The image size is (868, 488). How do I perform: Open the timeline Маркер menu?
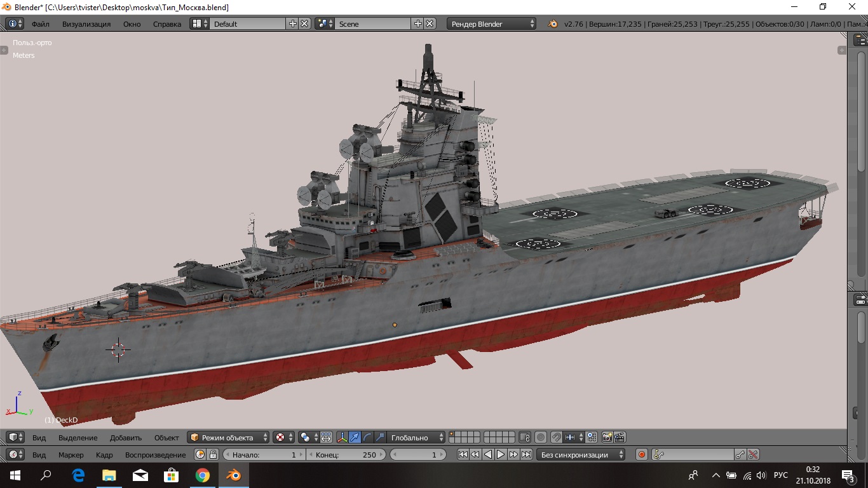pyautogui.click(x=71, y=455)
